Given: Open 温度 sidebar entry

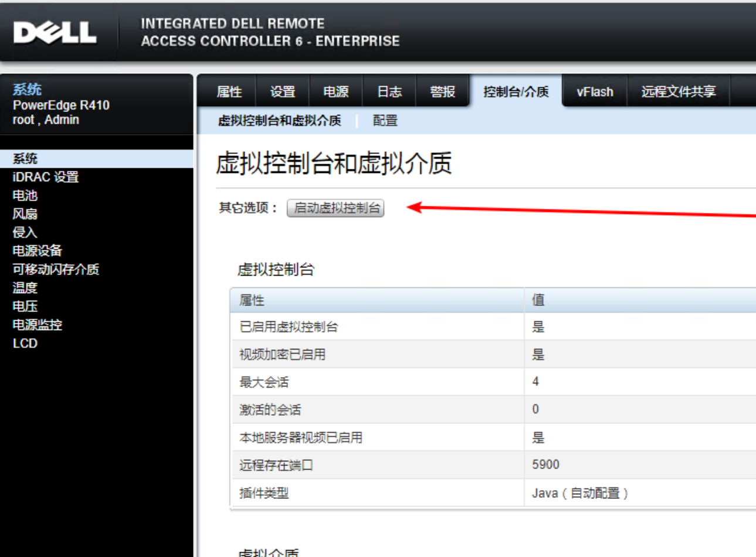Looking at the screenshot, I should [x=25, y=288].
